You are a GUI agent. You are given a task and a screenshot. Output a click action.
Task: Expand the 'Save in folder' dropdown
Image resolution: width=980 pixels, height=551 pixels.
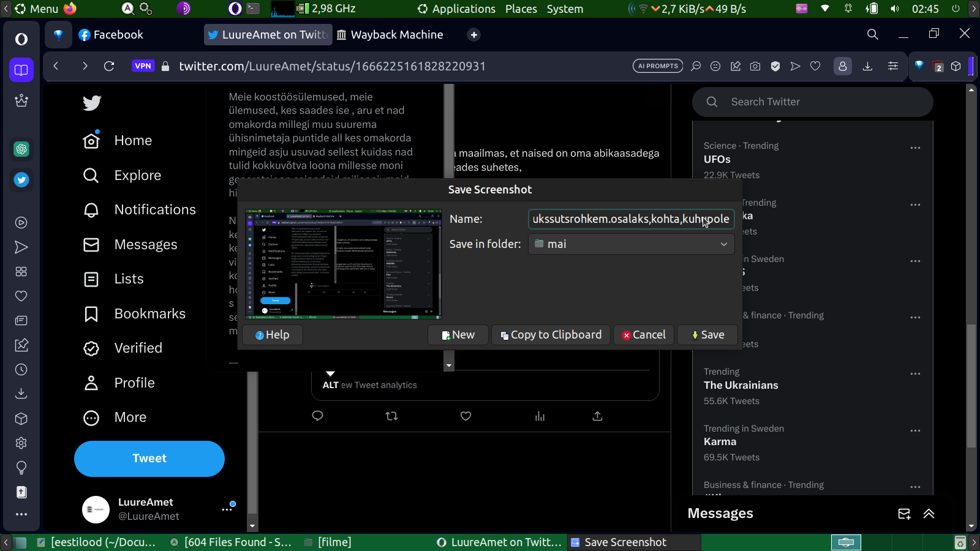click(x=631, y=244)
